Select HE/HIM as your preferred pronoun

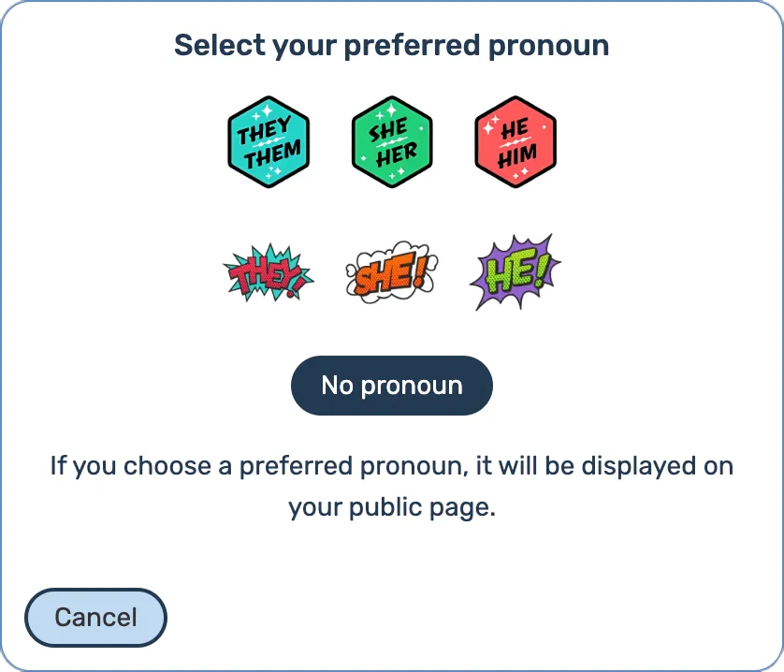click(515, 140)
